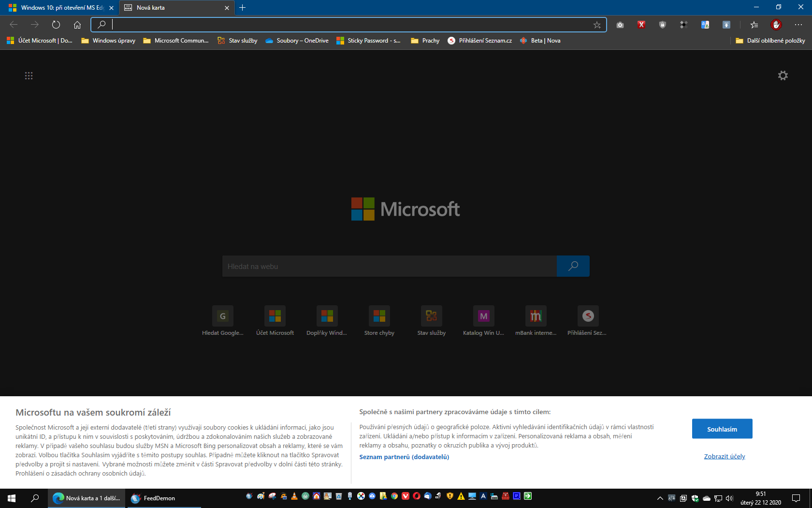Open the Microsoft Commun... favorites folder

176,41
